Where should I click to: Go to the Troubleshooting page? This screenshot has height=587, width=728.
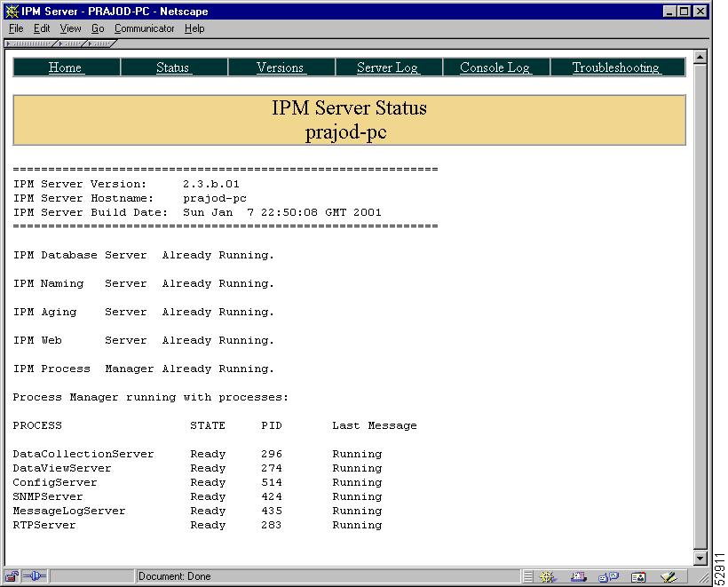tap(618, 67)
